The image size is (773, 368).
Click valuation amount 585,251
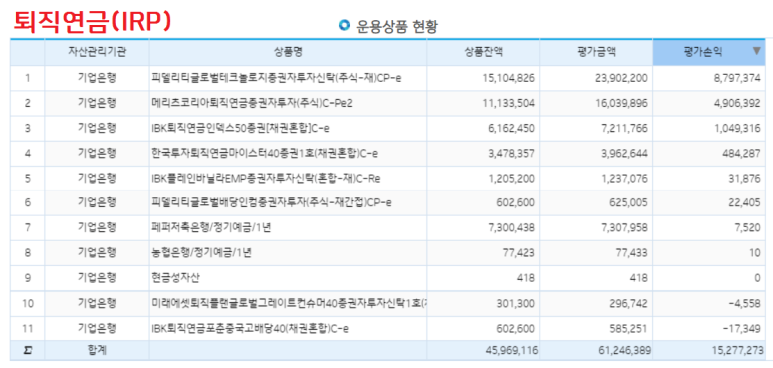tap(630, 328)
